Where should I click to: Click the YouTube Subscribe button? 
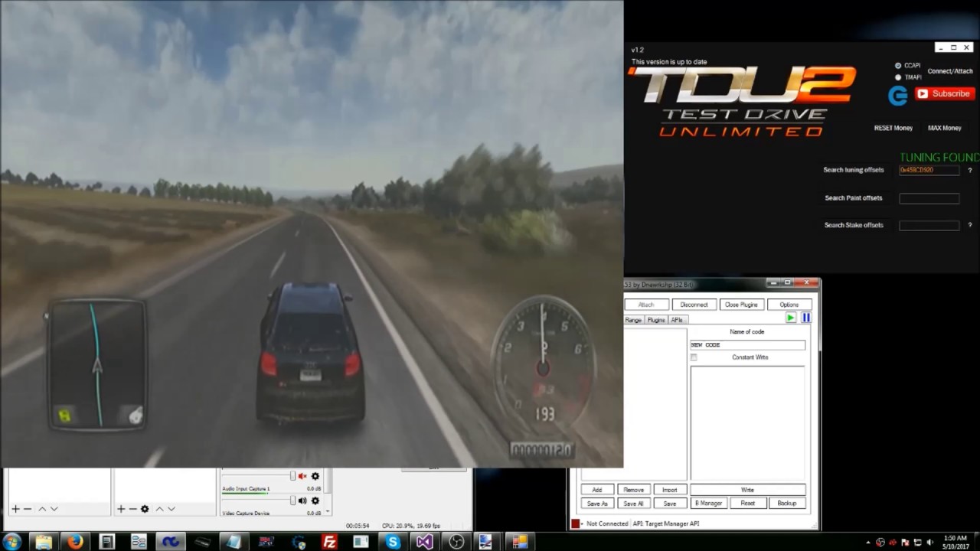(945, 93)
